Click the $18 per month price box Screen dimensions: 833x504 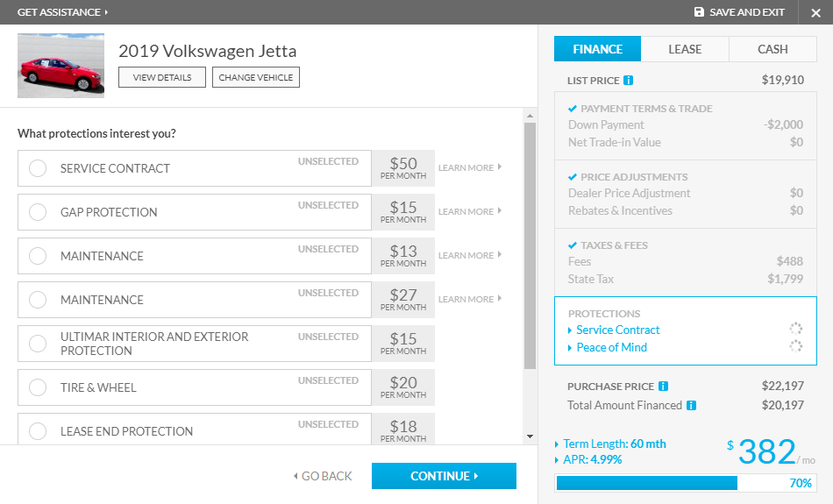[403, 429]
